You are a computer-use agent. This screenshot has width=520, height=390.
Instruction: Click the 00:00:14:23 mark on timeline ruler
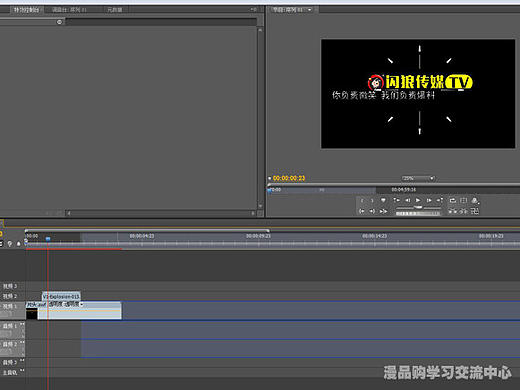tap(375, 236)
